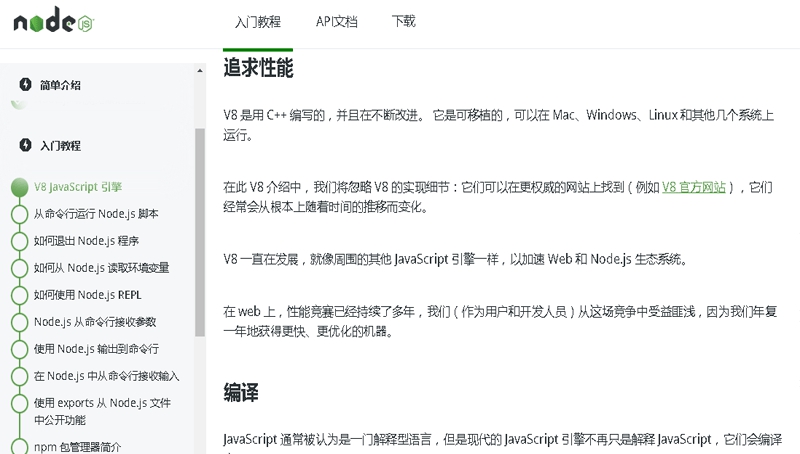Click the circle marker beside 如何从 Node.js 读取环境变量
This screenshot has width=800, height=454.
19,268
